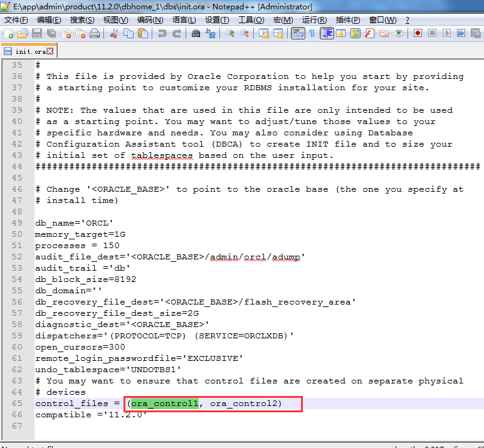
Task: Toggle the indent guide button
Action: pyautogui.click(x=327, y=33)
